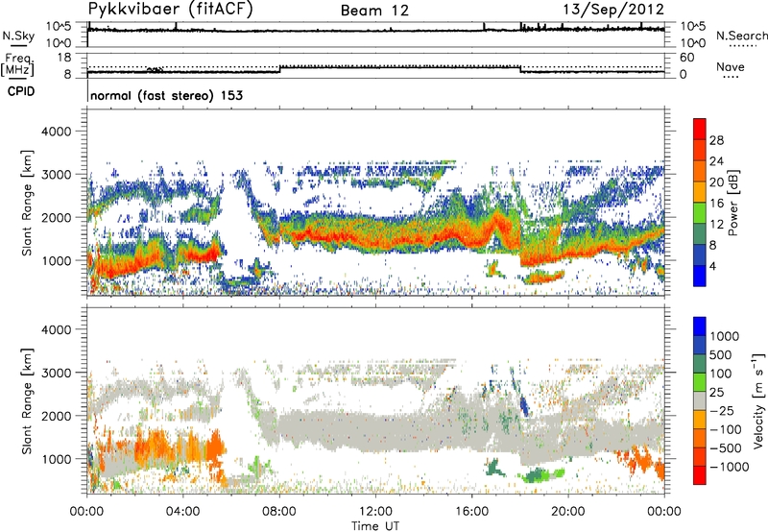Click the blue velocity streak near 18:00
Viewport: 768px width, 532px height.
[x=524, y=405]
